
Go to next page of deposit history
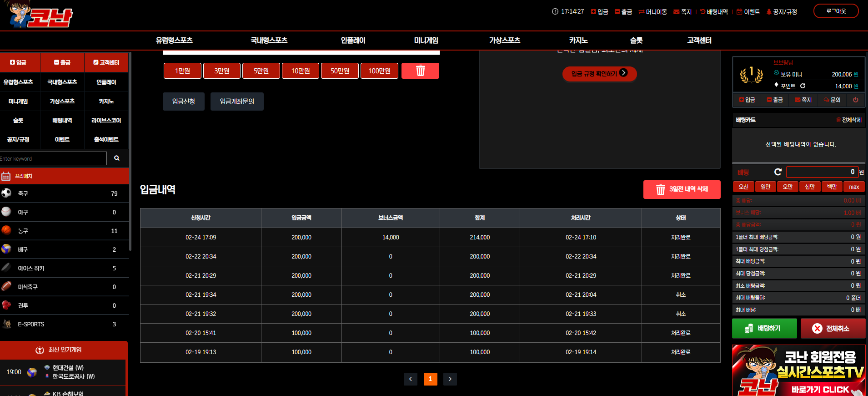click(x=450, y=379)
